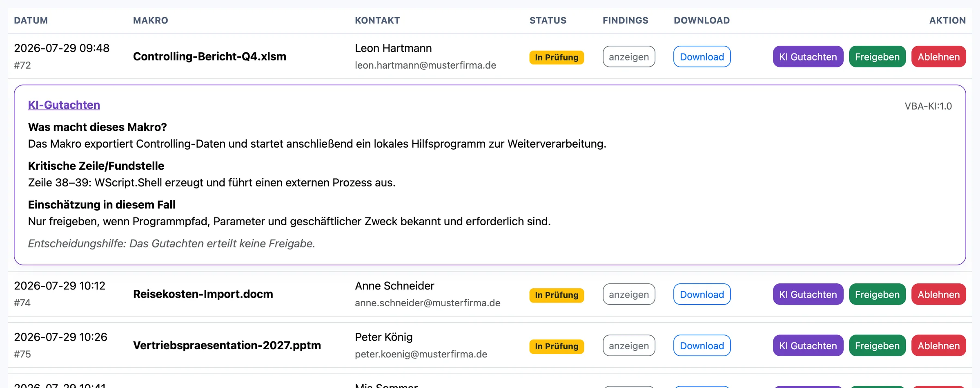The image size is (980, 388).
Task: Click the STATUS column header
Action: tap(548, 20)
